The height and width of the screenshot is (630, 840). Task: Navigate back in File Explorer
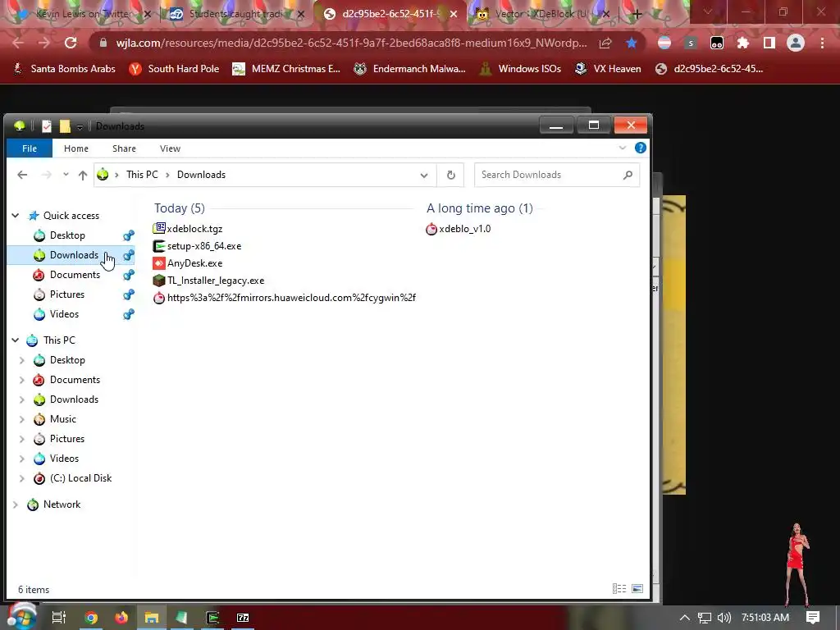[x=22, y=175]
